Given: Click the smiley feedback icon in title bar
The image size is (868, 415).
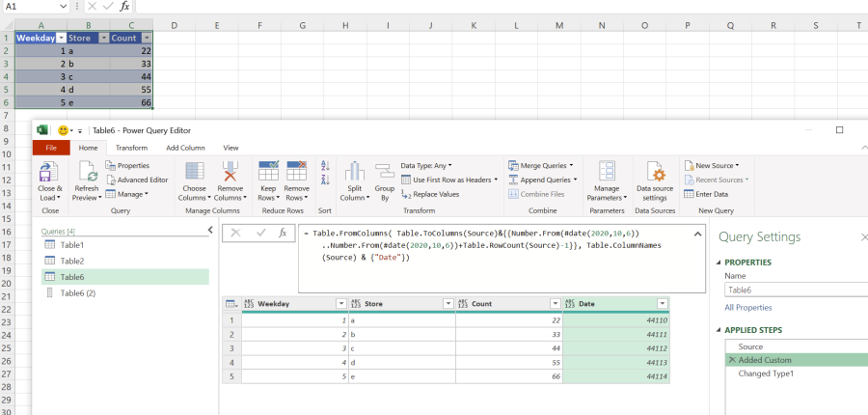Looking at the screenshot, I should point(63,130).
